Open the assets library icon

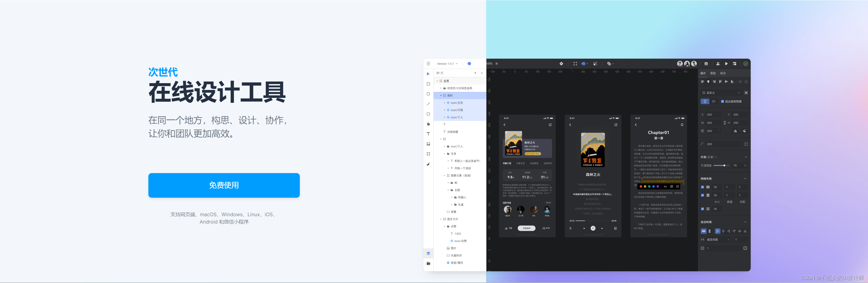click(x=428, y=263)
